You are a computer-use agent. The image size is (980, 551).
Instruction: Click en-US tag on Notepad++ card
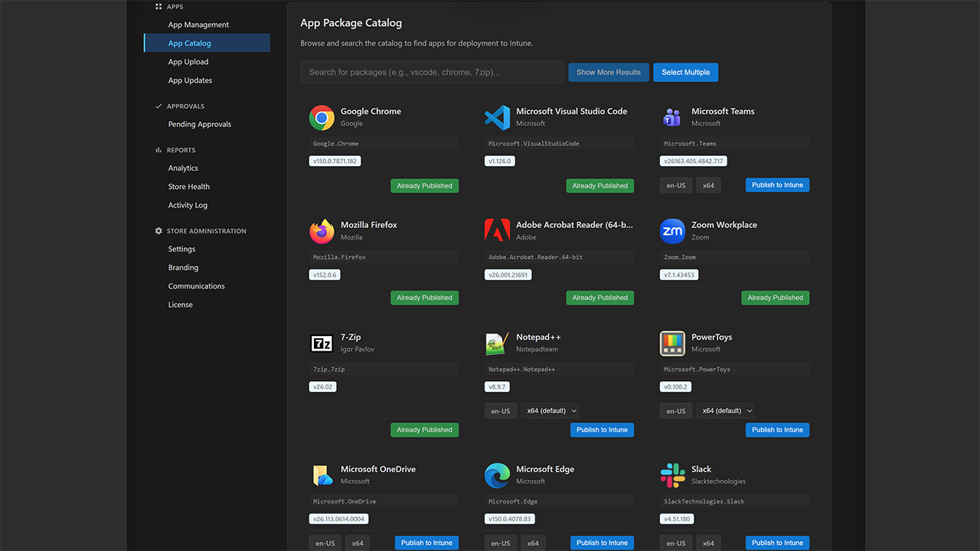(501, 411)
